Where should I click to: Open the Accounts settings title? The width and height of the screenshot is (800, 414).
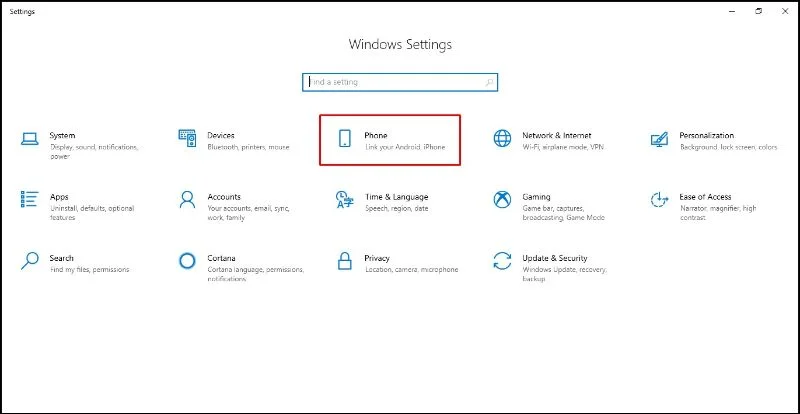pyautogui.click(x=224, y=197)
